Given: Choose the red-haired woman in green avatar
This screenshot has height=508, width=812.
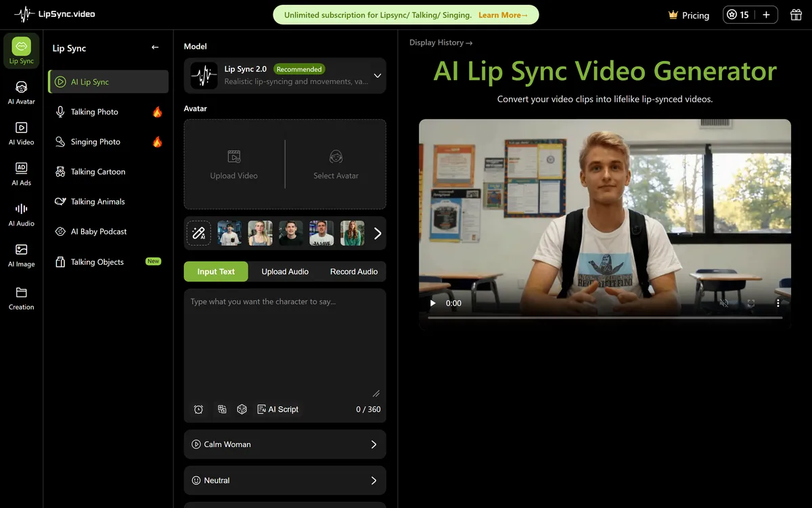Looking at the screenshot, I should tap(353, 233).
